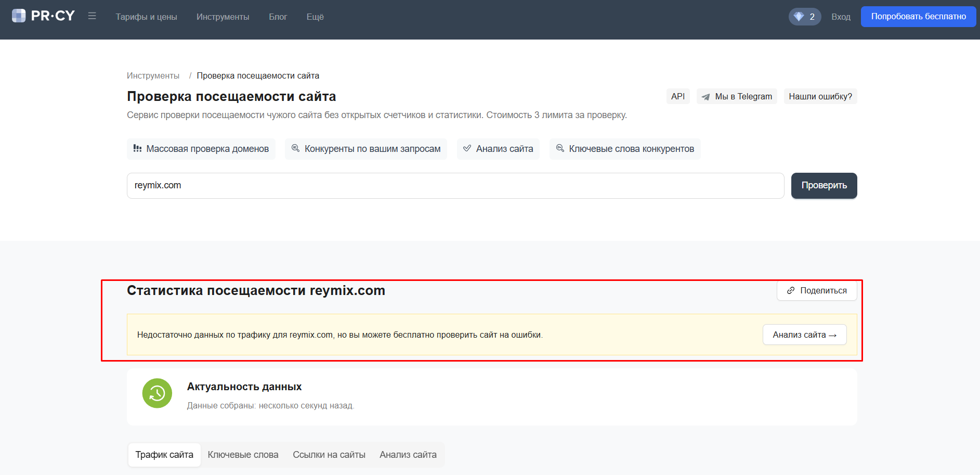Click Проверка посещаемости сайта breadcrumb text
The width and height of the screenshot is (980, 475).
tap(258, 76)
